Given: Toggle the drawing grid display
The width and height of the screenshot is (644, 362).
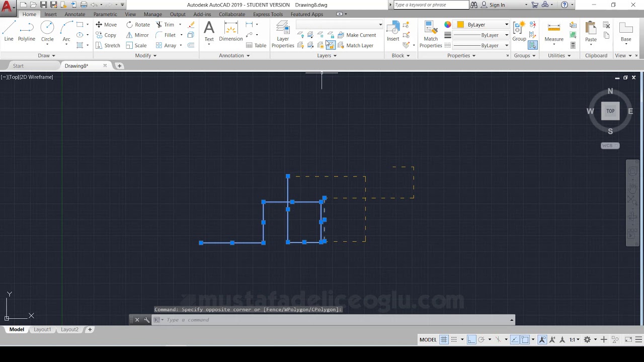Looking at the screenshot, I should [444, 340].
